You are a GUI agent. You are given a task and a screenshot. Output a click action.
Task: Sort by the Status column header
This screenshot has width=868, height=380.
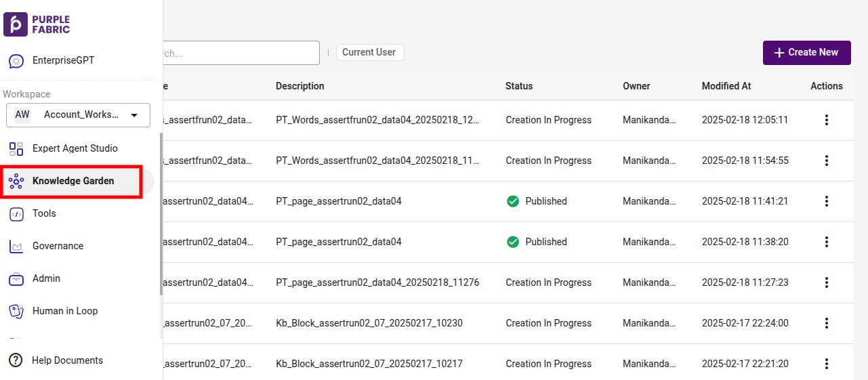(519, 86)
